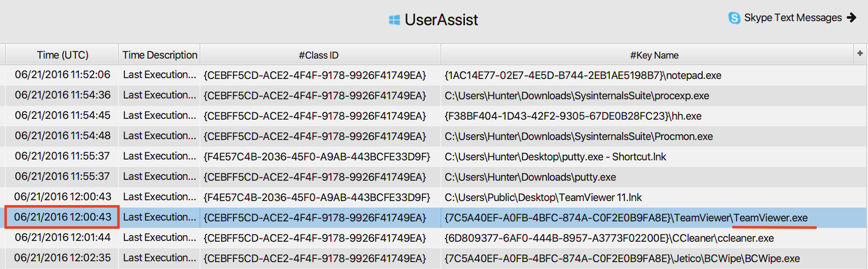Select the BCWipe.exe row
868x269 pixels.
click(622, 258)
